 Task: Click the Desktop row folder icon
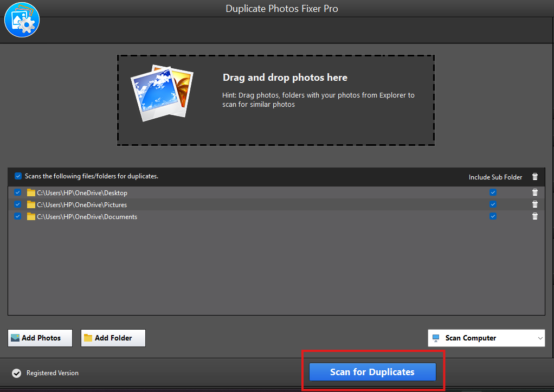[31, 192]
